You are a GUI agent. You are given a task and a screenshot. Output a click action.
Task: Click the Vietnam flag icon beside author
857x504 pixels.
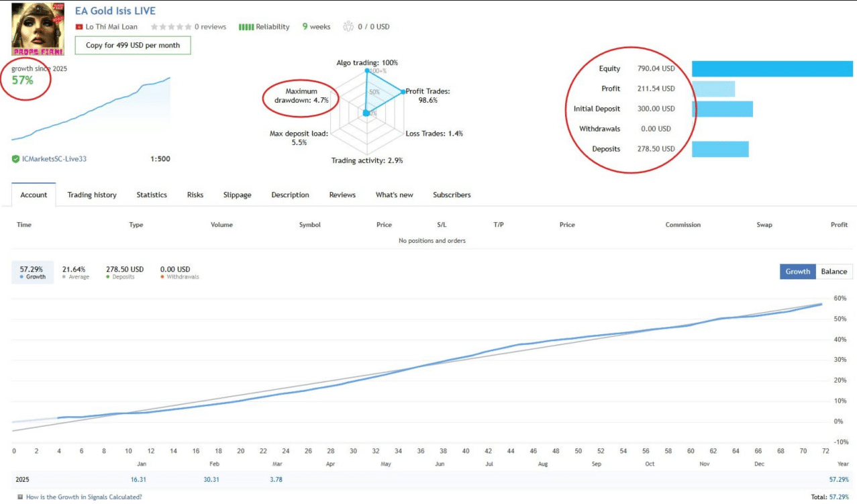[x=79, y=27]
